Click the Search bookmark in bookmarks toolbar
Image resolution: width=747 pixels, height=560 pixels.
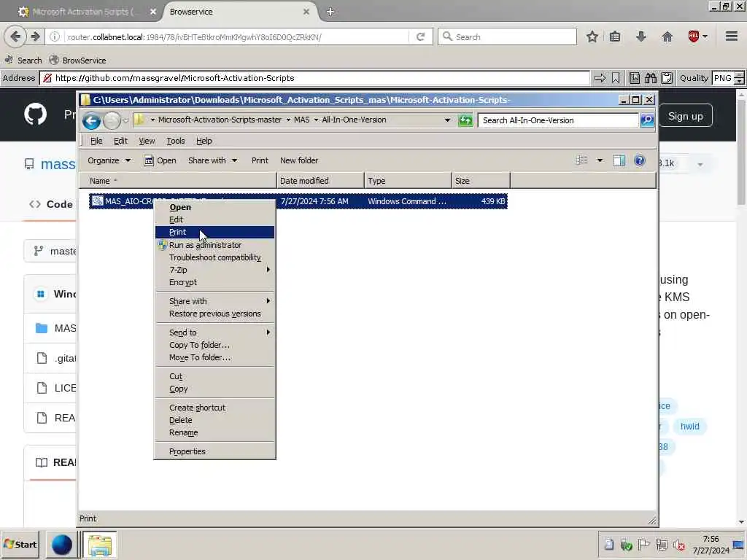[23, 61]
